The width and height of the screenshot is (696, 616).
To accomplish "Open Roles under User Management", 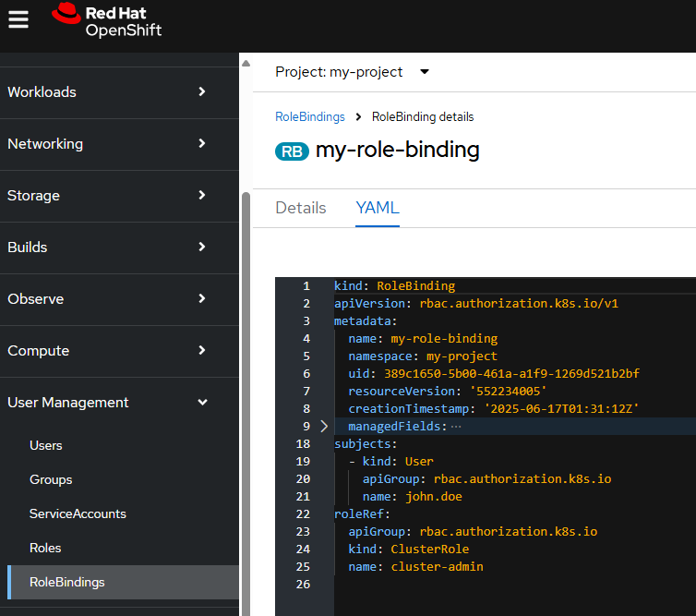I will (45, 548).
